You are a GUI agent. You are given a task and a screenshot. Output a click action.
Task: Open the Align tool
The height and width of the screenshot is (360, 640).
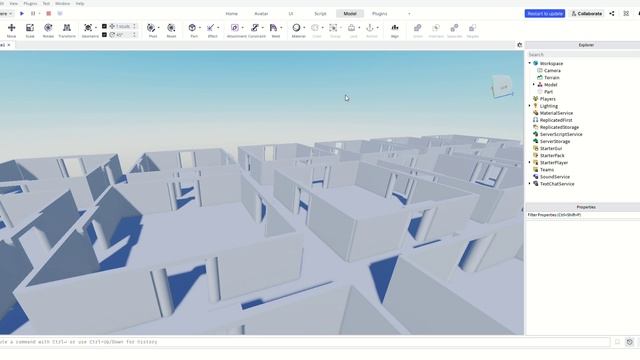pos(395,28)
